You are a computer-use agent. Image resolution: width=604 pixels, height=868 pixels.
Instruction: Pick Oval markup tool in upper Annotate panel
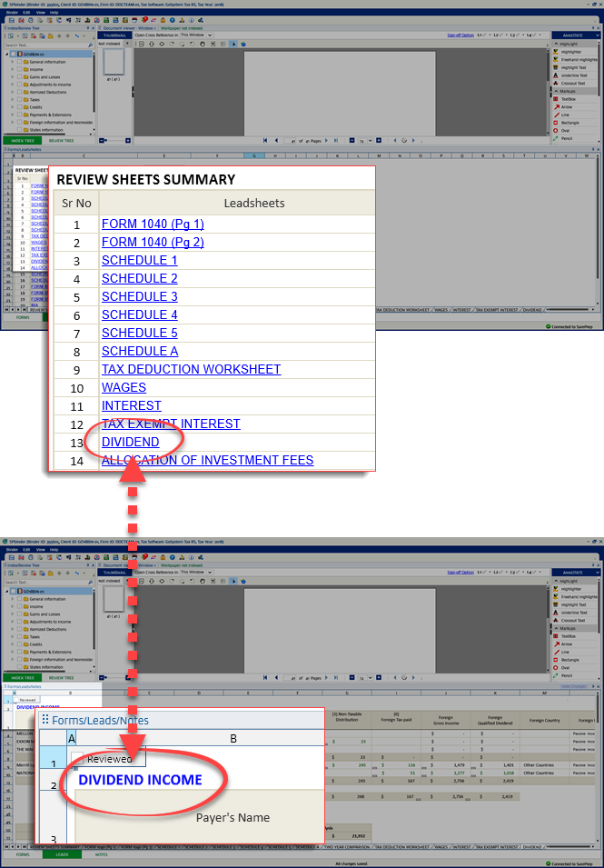click(566, 131)
